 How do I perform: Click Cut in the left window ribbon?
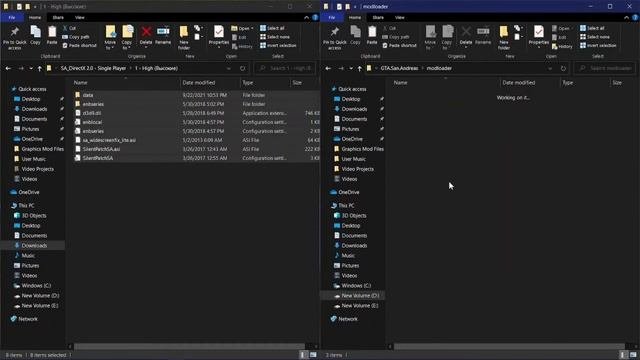[69, 28]
